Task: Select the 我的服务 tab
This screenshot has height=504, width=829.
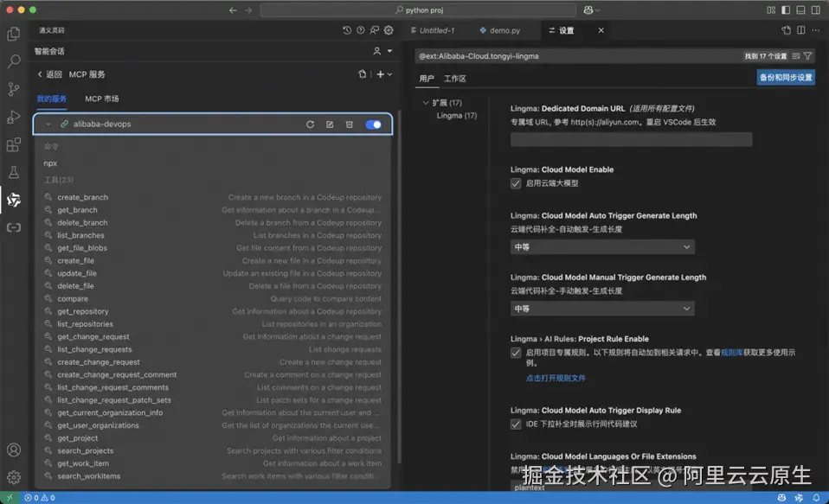Action: (x=52, y=99)
